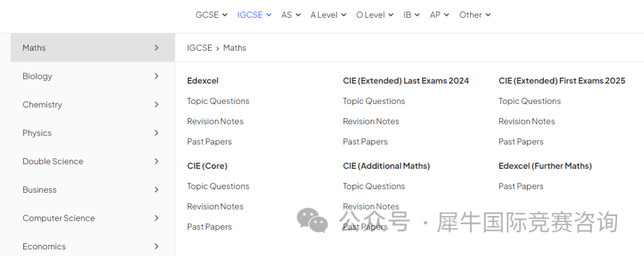
Task: Click the arrow beside Computer Science
Action: click(x=156, y=218)
